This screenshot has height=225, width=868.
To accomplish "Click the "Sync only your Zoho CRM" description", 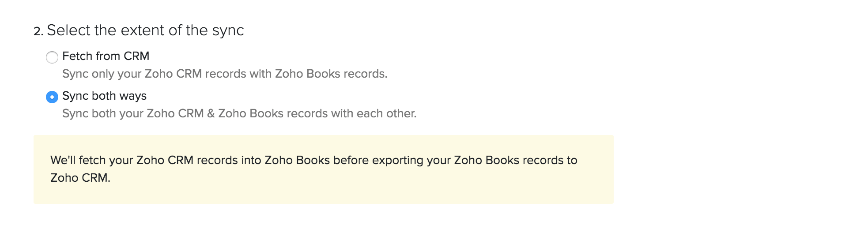I will (224, 74).
